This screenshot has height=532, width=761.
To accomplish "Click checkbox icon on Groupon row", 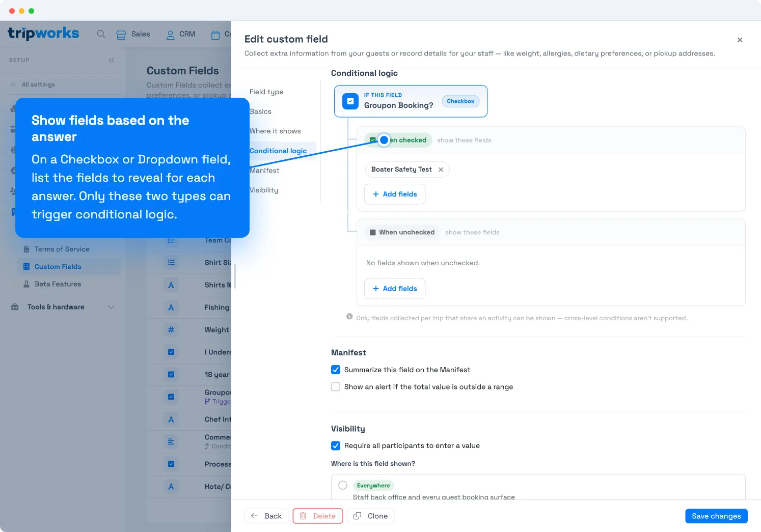I will click(171, 397).
